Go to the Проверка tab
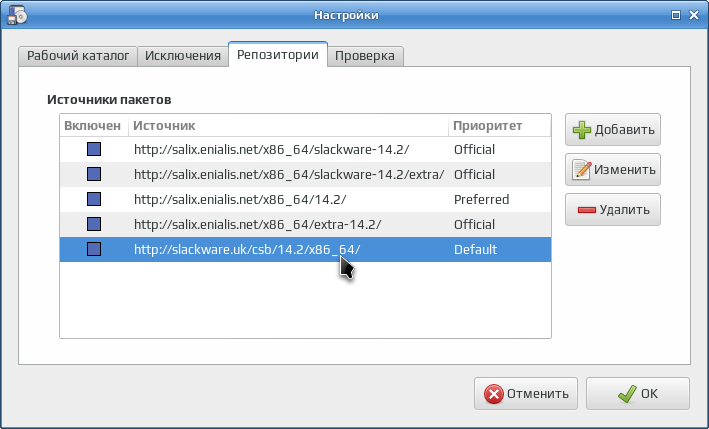709x429 pixels. point(365,56)
